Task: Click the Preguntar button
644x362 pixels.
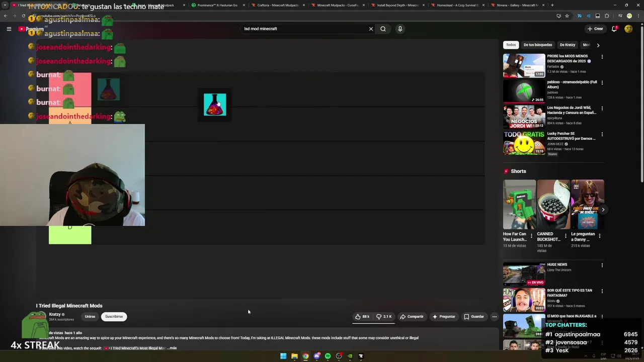Action: [444, 316]
